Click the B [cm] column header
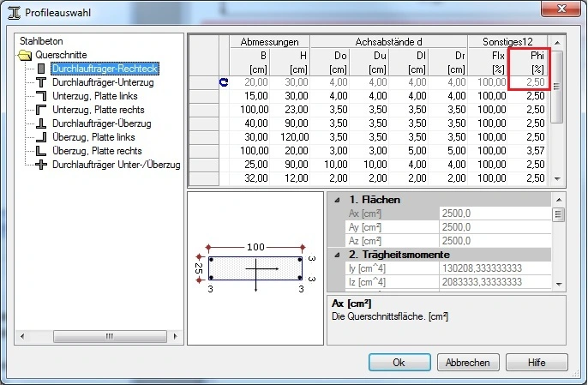The width and height of the screenshot is (588, 385). [249, 63]
